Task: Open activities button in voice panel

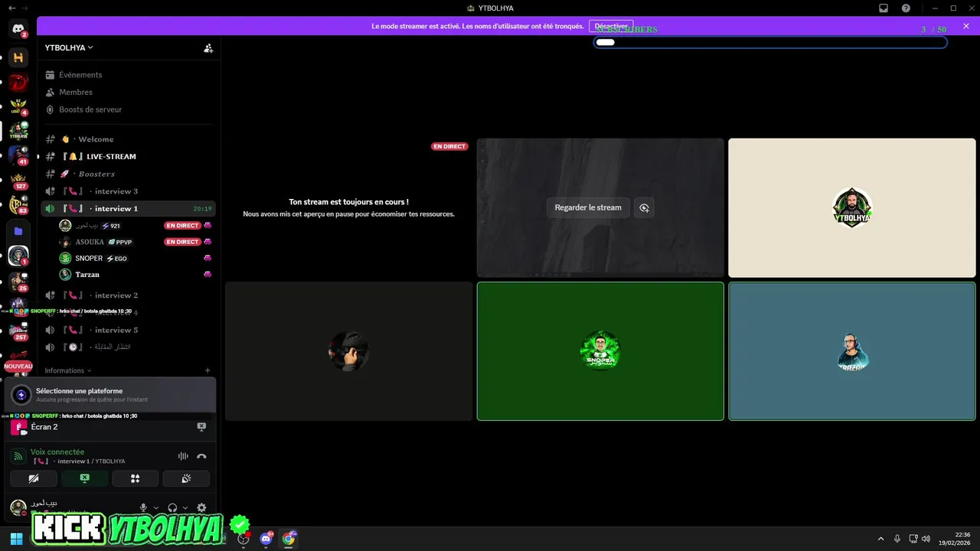Action: [136, 478]
